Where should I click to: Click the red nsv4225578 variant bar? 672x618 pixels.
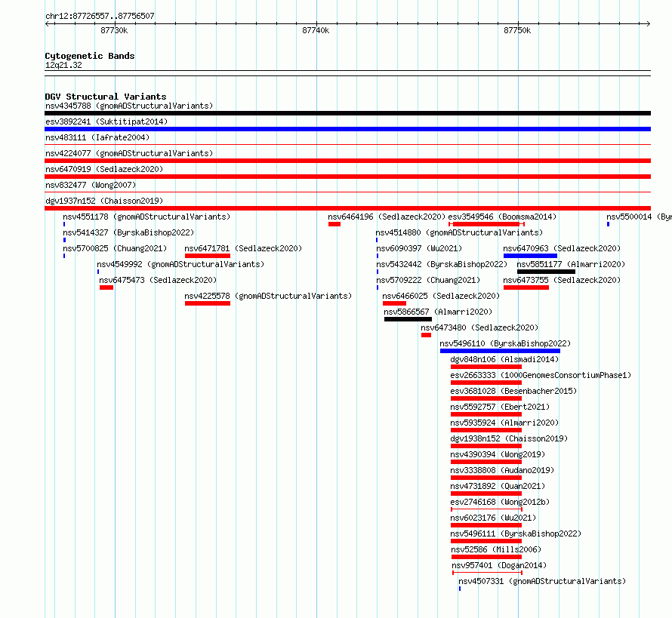208,303
